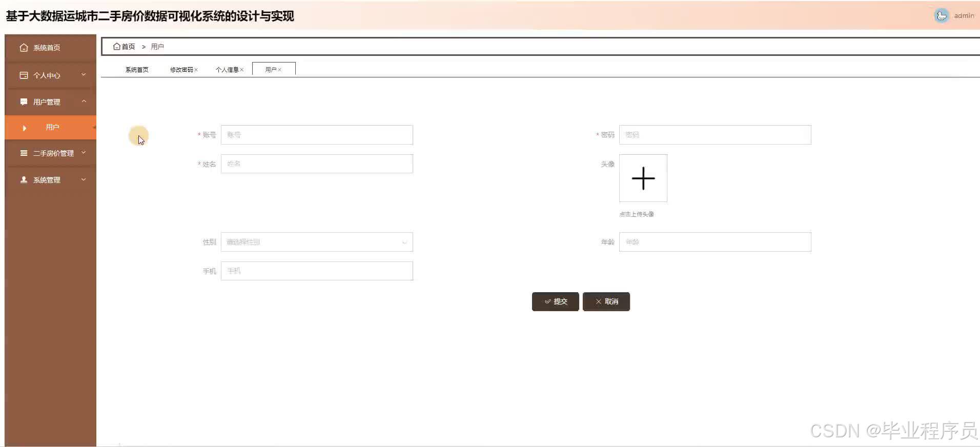This screenshot has height=447, width=980.
Task: Click the admin avatar icon
Action: [941, 16]
